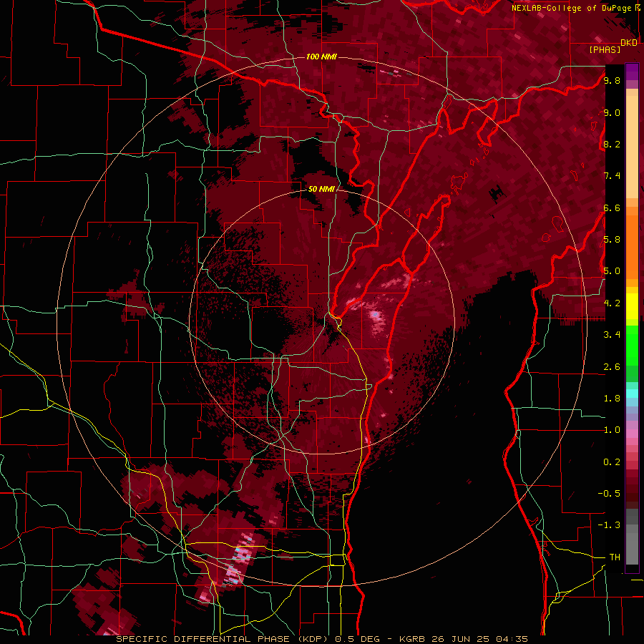Click the 50 NMI range ring label
The height and width of the screenshot is (644, 644).
pyautogui.click(x=321, y=189)
